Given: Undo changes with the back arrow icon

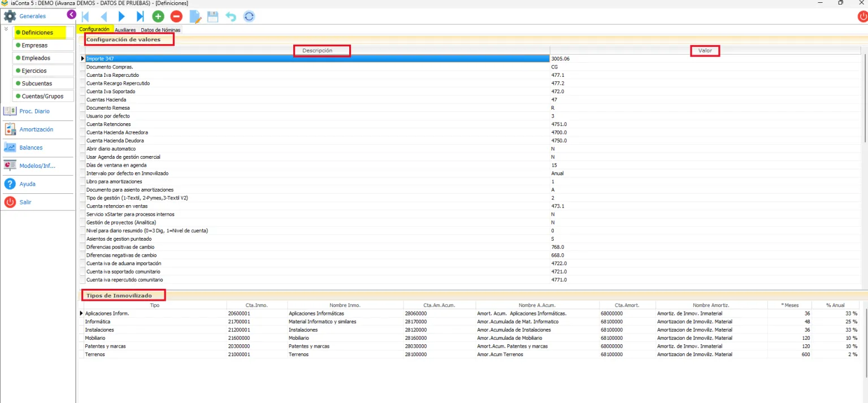Looking at the screenshot, I should click(231, 16).
